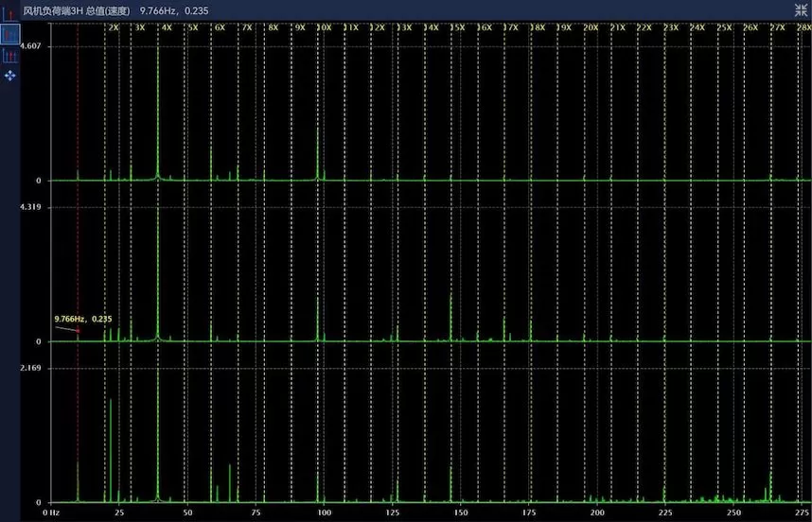
Task: Click the 275 tick on frequency axis
Action: tap(801, 512)
